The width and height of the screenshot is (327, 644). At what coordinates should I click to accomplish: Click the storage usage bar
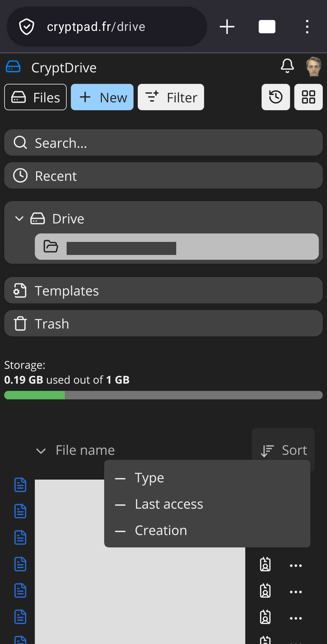point(163,395)
